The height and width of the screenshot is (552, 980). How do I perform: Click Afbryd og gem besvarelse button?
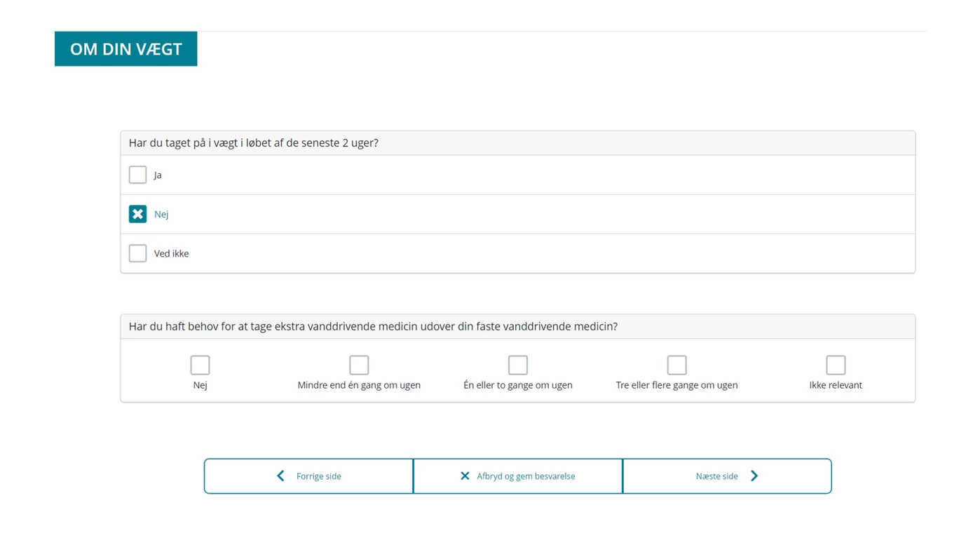(518, 476)
